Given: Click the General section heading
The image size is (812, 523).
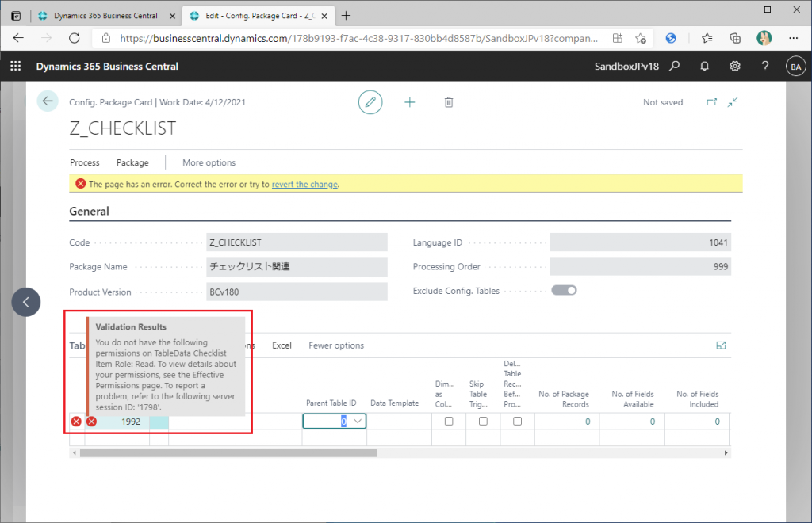Looking at the screenshot, I should [89, 211].
